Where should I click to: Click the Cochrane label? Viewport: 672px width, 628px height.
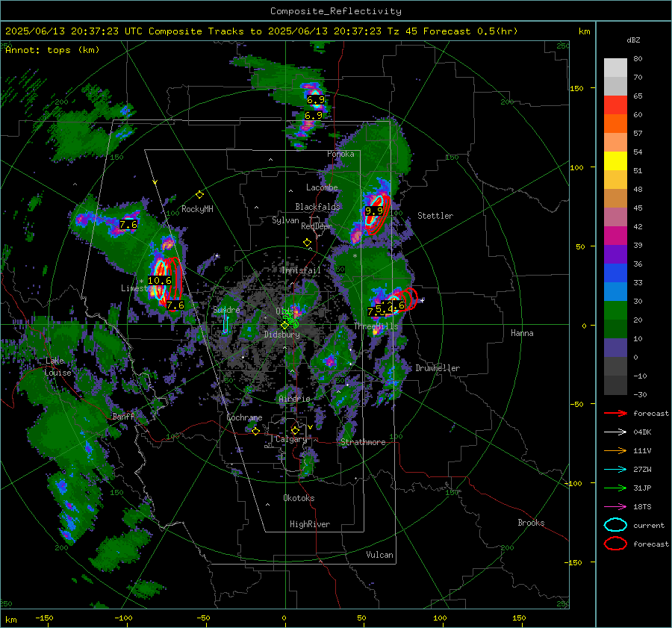point(244,417)
